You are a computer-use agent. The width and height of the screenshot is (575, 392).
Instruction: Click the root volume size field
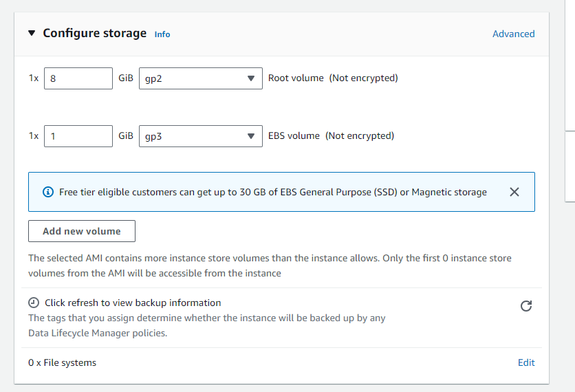[x=78, y=78]
